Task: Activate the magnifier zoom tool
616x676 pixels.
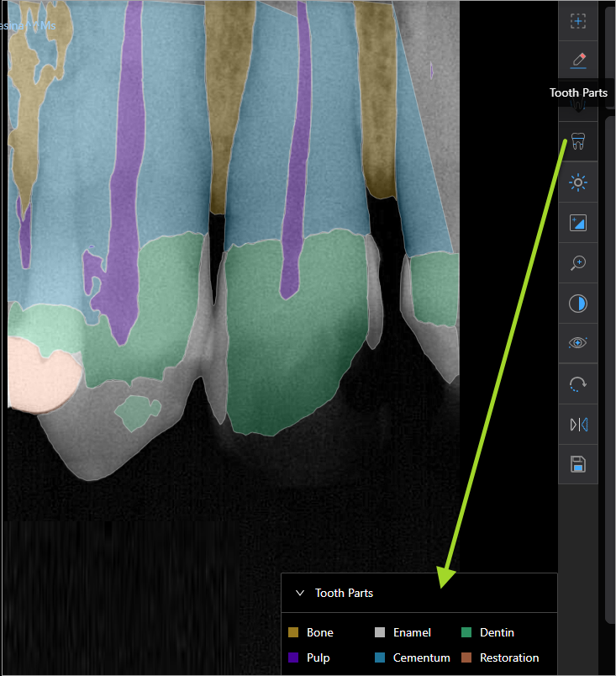Action: pyautogui.click(x=578, y=263)
